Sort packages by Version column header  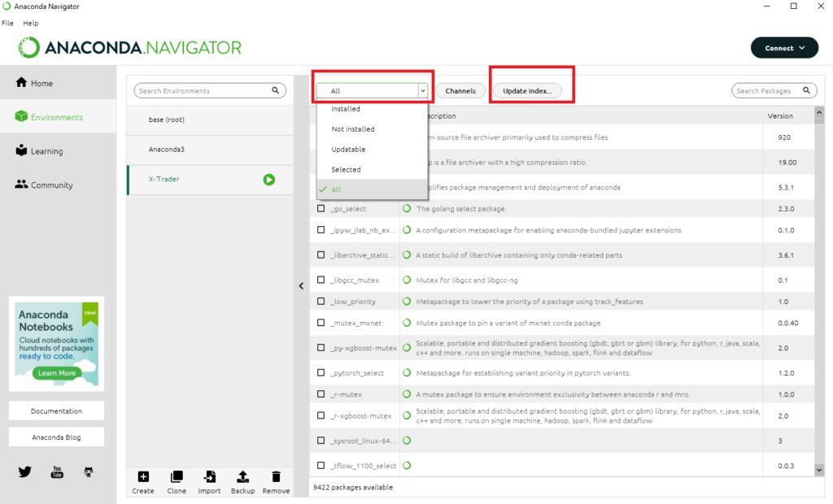(780, 115)
